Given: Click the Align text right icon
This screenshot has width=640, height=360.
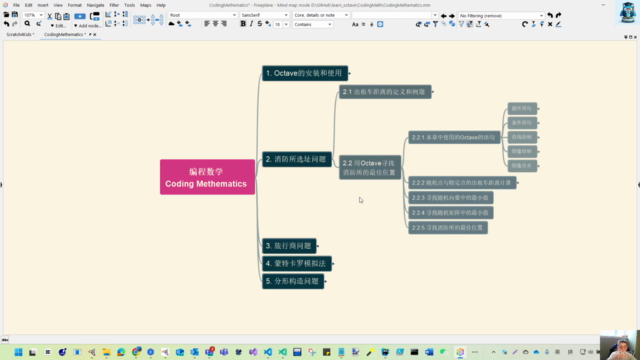Looking at the screenshot, I should pos(224,24).
